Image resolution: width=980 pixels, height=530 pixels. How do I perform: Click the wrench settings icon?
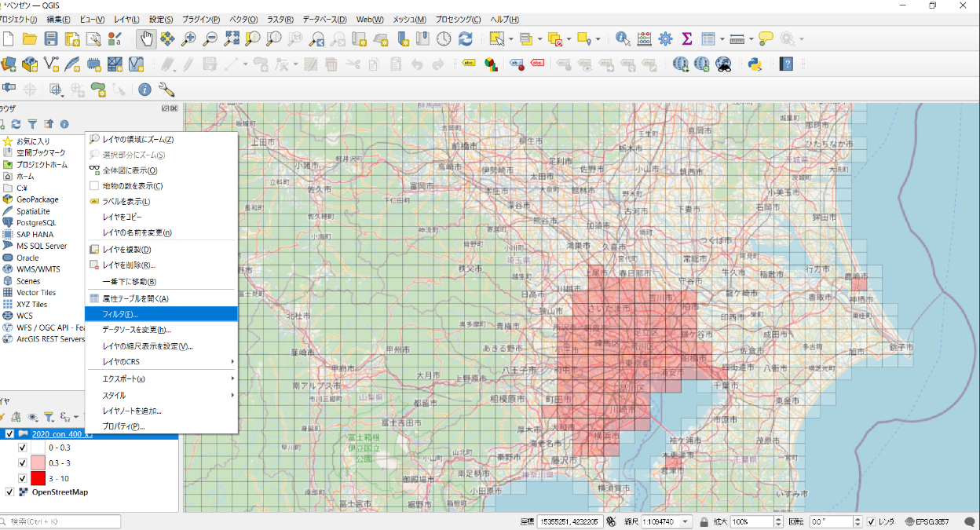coord(166,90)
